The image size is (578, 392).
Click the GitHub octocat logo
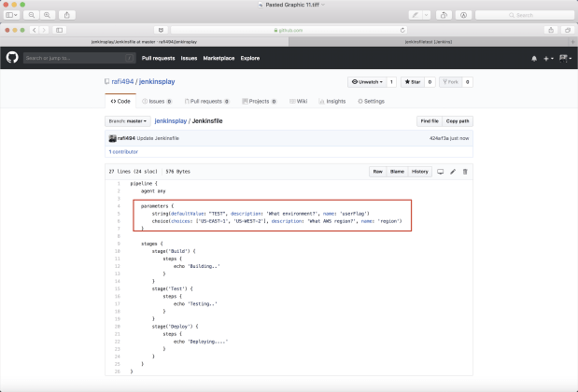12,58
